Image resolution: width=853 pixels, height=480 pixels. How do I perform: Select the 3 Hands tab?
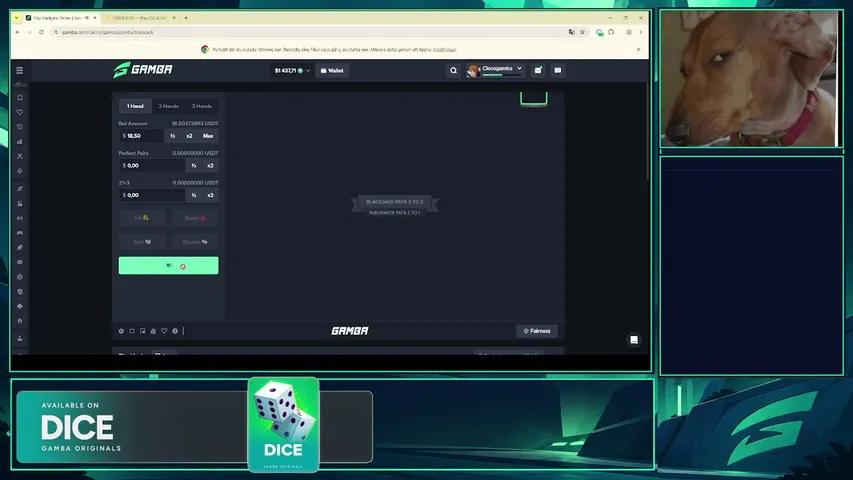[201, 106]
